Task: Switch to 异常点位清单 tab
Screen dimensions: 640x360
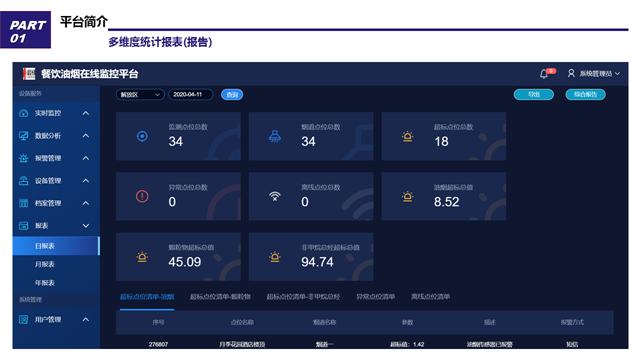Action: point(376,297)
